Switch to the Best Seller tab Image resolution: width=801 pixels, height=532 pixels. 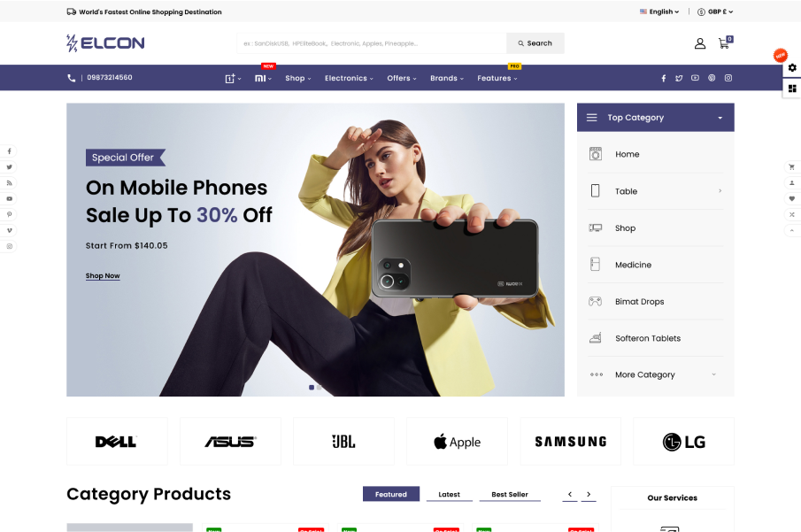[510, 494]
